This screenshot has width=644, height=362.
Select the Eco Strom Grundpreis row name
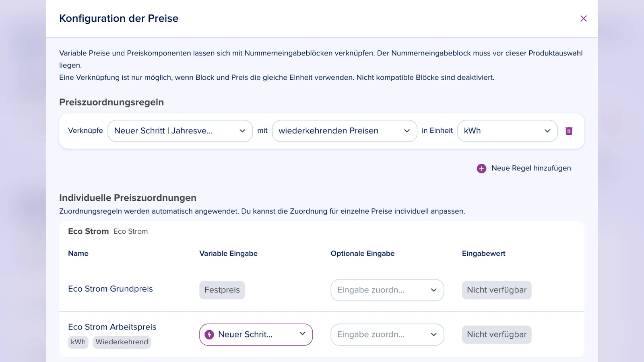tap(110, 289)
